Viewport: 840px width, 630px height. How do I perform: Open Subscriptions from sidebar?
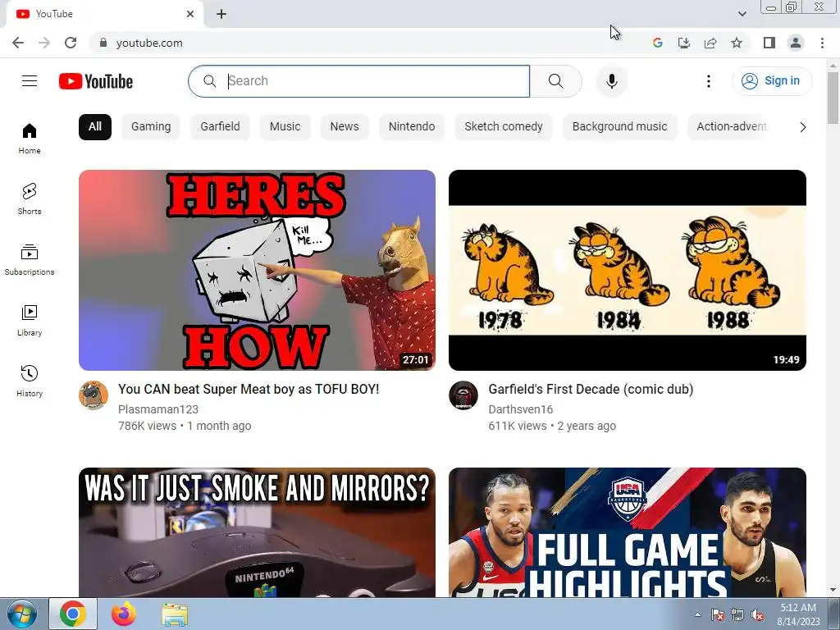30,260
